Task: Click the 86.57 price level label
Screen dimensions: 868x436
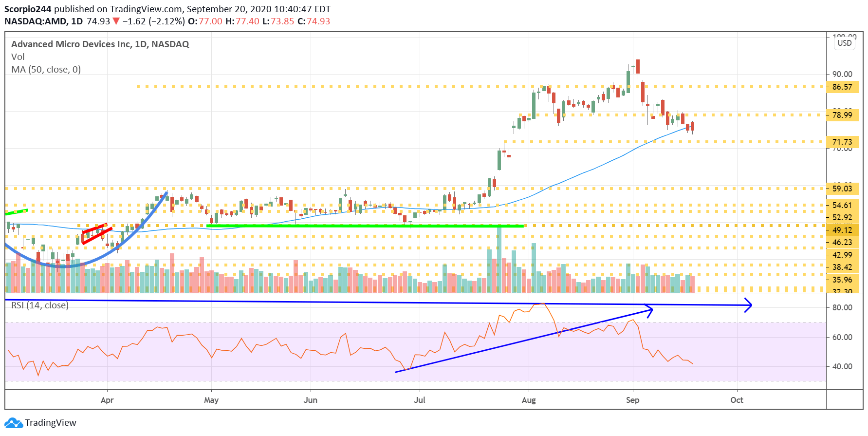Action: click(x=842, y=87)
